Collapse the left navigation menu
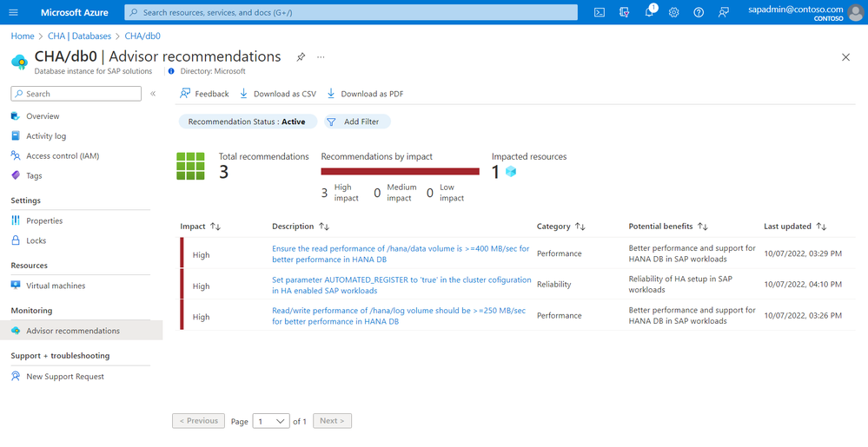868x447 pixels. [x=153, y=94]
